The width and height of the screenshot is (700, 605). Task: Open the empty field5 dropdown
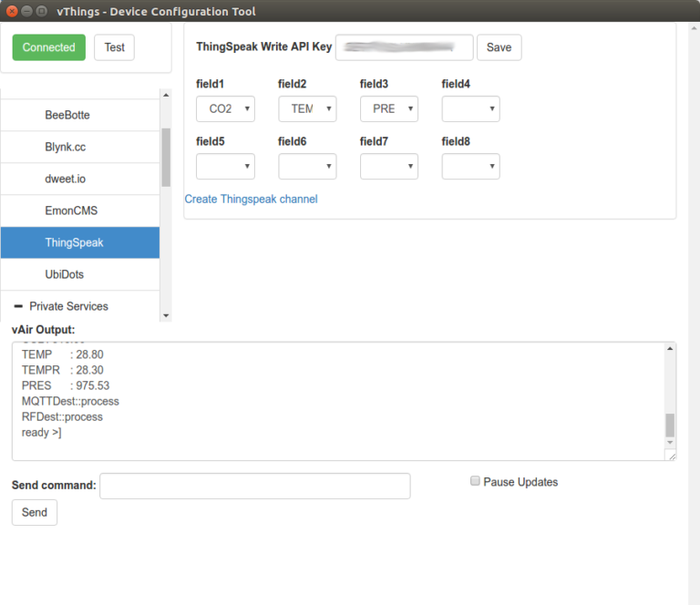(225, 167)
